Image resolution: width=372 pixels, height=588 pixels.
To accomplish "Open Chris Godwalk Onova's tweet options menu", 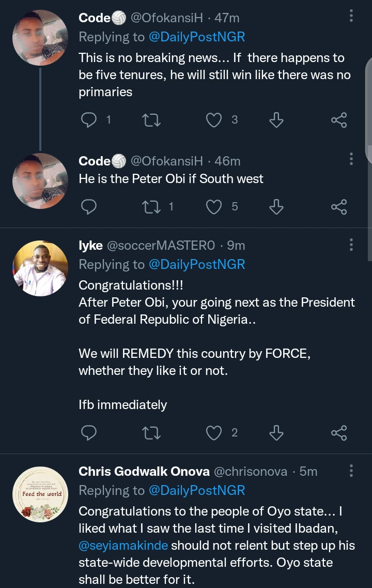I will point(351,471).
